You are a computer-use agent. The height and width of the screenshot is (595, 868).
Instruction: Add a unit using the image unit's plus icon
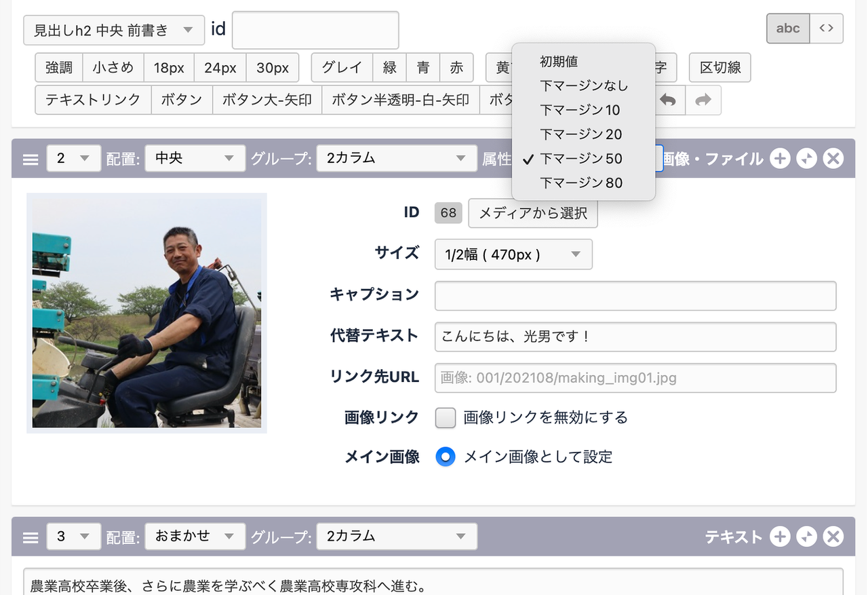(x=780, y=159)
